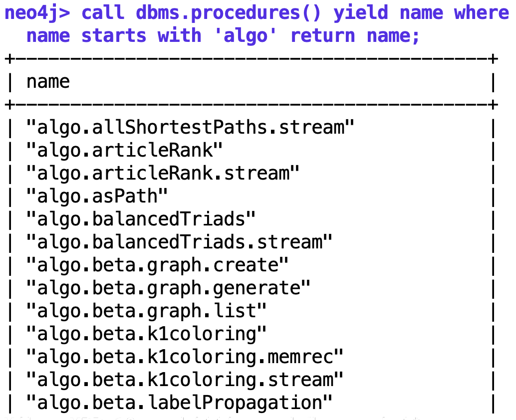Screen dimensions: 516x420
Task: Click the 'name' column header
Action: (x=48, y=82)
